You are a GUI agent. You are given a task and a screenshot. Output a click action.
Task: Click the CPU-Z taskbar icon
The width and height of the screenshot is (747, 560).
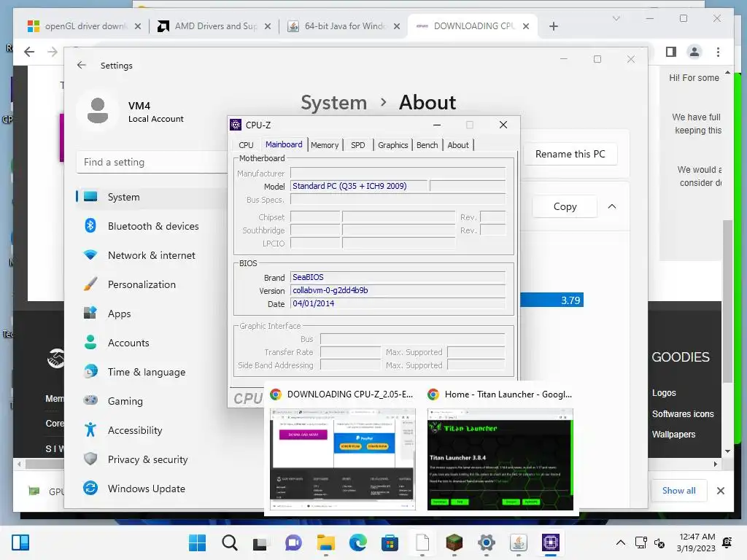point(551,542)
